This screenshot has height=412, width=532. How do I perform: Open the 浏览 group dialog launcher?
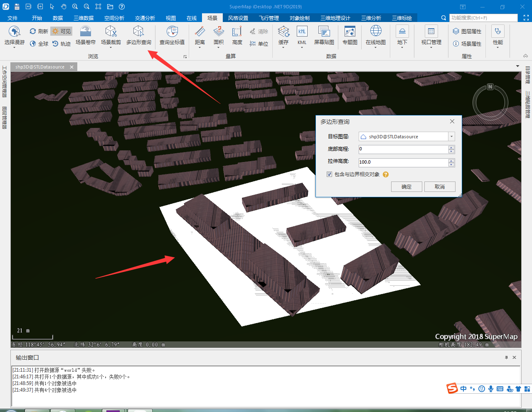(185, 56)
